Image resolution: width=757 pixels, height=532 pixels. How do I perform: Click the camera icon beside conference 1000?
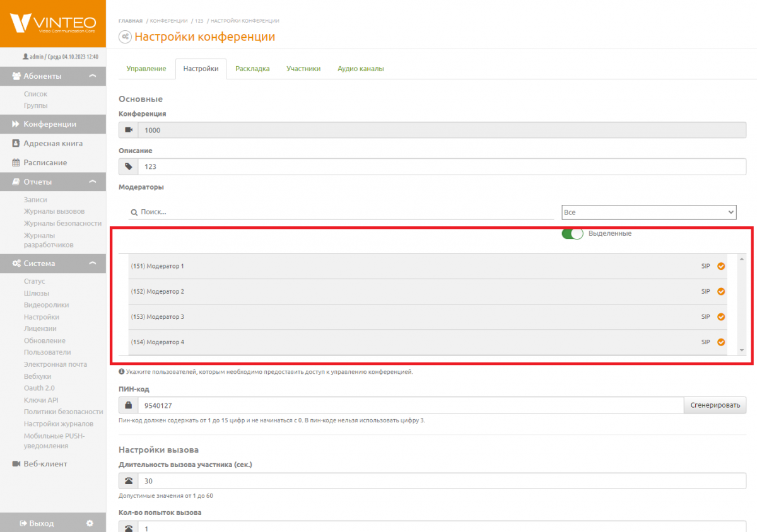tap(129, 130)
